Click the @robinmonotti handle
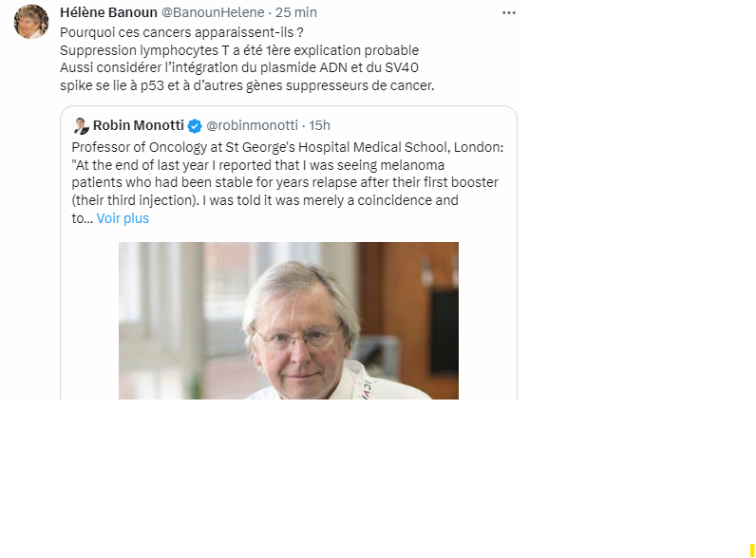This screenshot has width=756, height=558. (x=252, y=125)
